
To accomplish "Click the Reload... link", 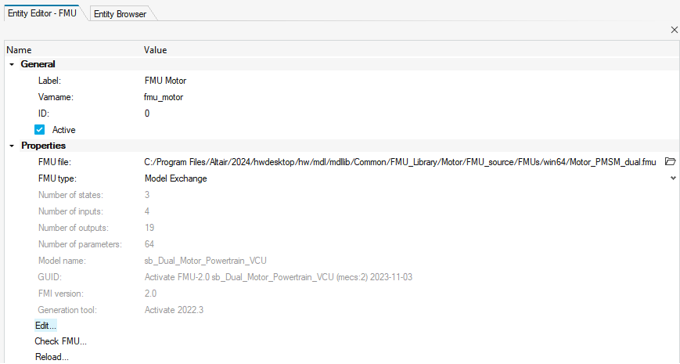I will click(x=52, y=357).
